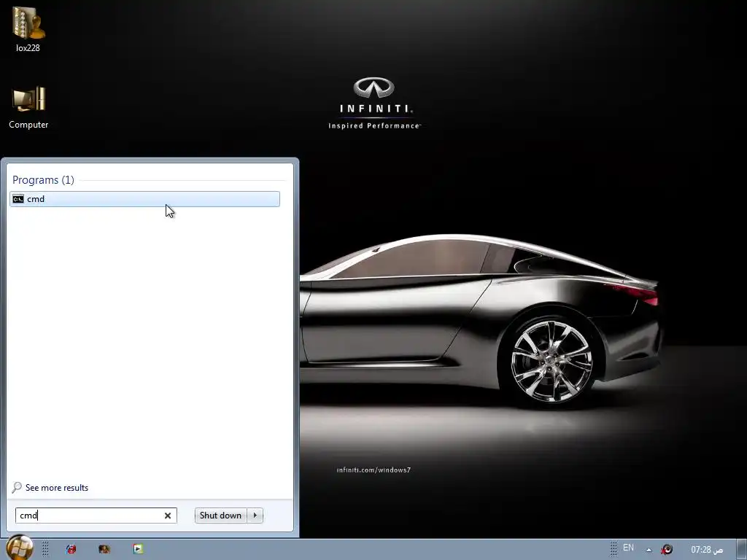The image size is (747, 560).
Task: Focus the Start menu search field
Action: tap(96, 516)
